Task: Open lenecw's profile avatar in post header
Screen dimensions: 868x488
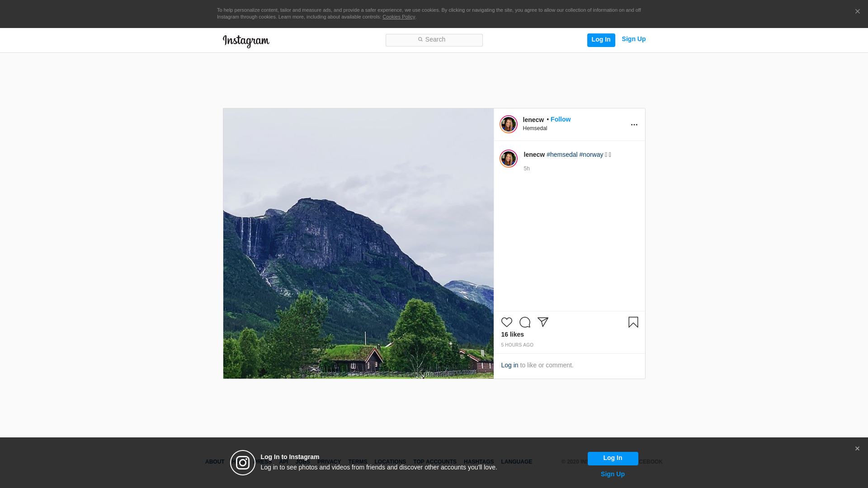Action: (508, 124)
